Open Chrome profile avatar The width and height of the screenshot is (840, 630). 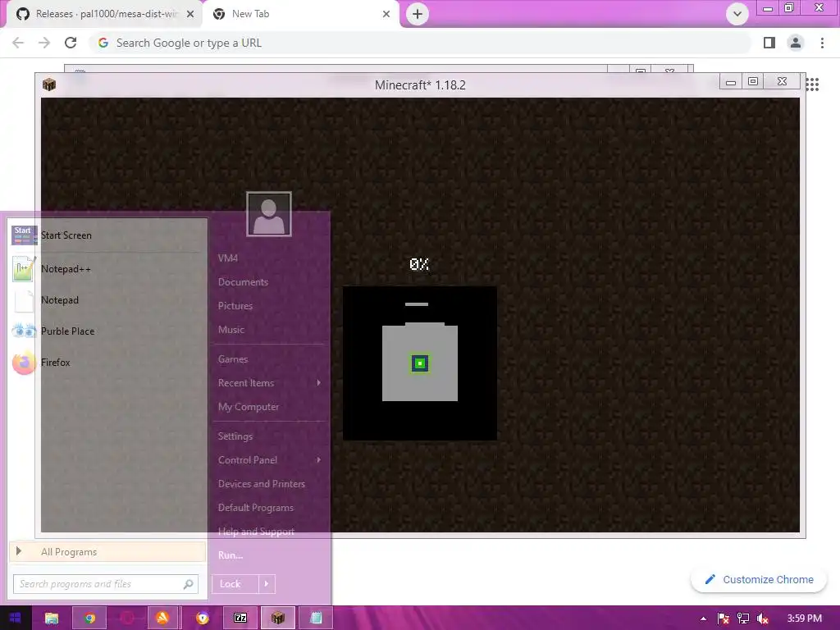(x=796, y=43)
